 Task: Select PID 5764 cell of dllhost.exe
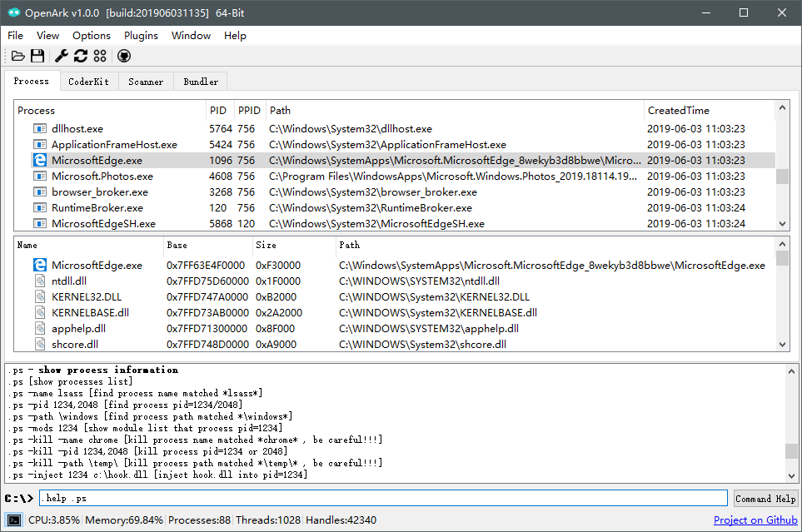tap(221, 128)
